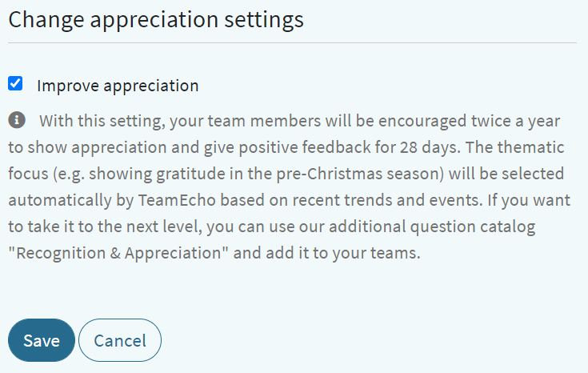
Task: Click the word "TeamEcho" in the description
Action: click(x=177, y=200)
